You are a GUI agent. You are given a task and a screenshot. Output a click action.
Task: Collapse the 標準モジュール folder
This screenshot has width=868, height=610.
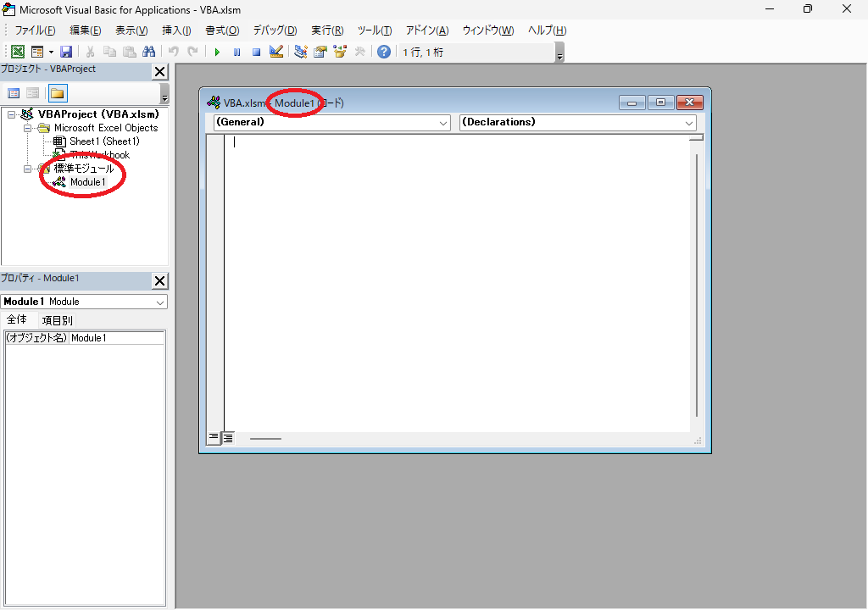coord(27,169)
